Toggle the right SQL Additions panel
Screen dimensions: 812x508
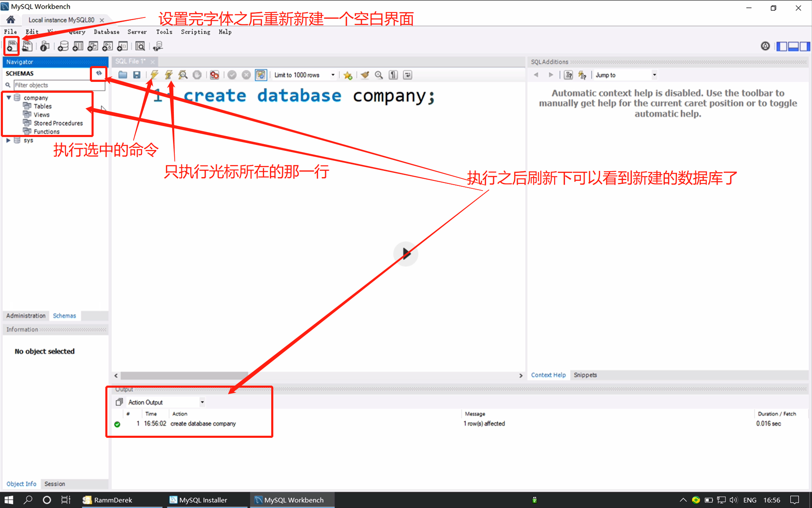tap(805, 46)
